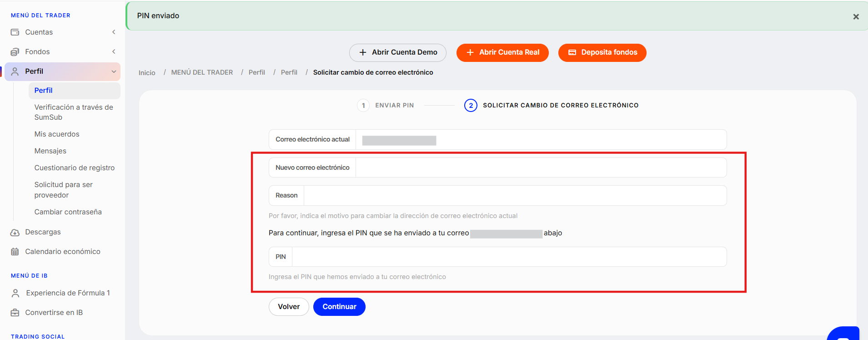Focus the PIN input field
The width and height of the screenshot is (868, 340).
509,257
